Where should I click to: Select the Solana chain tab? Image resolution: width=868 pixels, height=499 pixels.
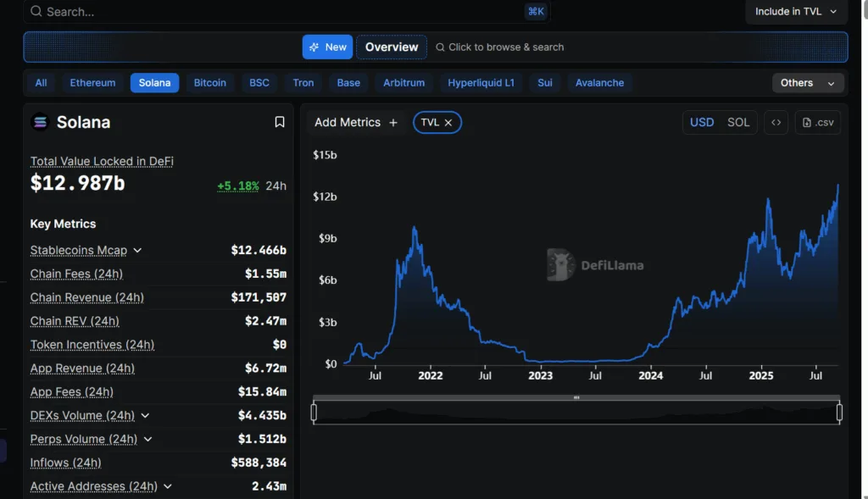pyautogui.click(x=154, y=83)
